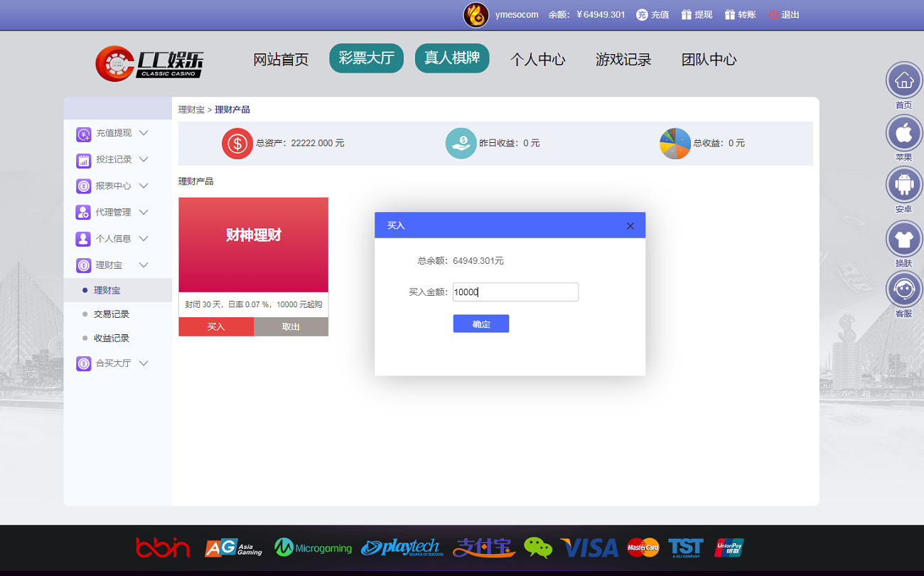The image size is (924, 576).
Task: Click the grey 取出 button on product card
Action: pyautogui.click(x=291, y=327)
